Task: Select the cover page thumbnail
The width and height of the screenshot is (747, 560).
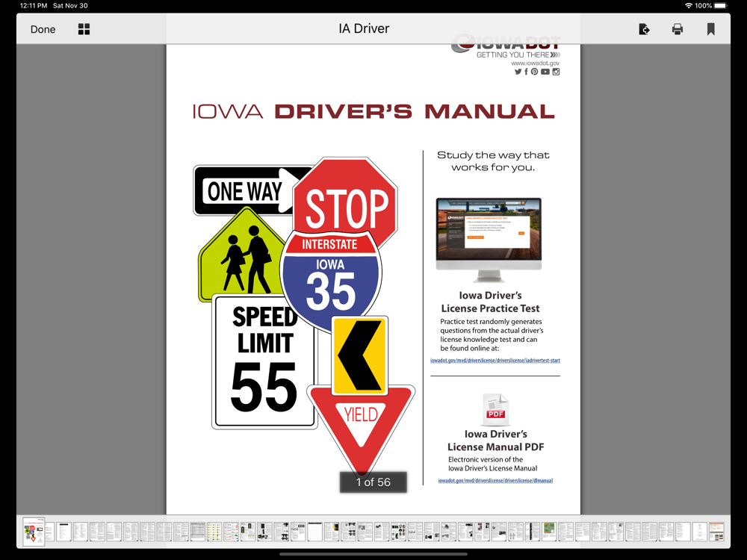Action: coord(34,532)
